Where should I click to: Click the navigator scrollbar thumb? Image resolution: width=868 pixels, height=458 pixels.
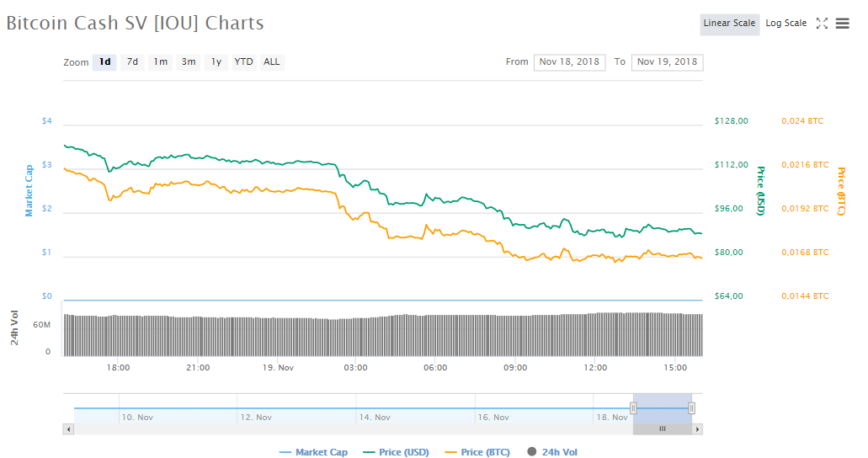663,429
